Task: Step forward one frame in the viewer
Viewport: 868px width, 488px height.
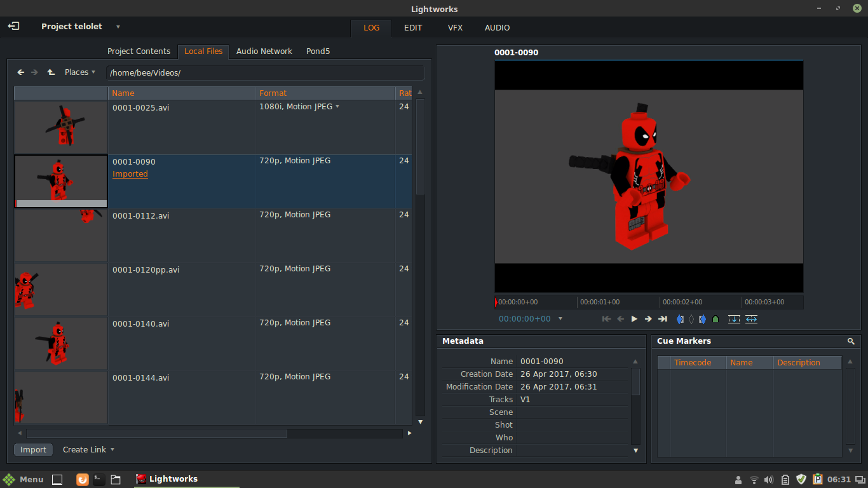Action: click(648, 319)
